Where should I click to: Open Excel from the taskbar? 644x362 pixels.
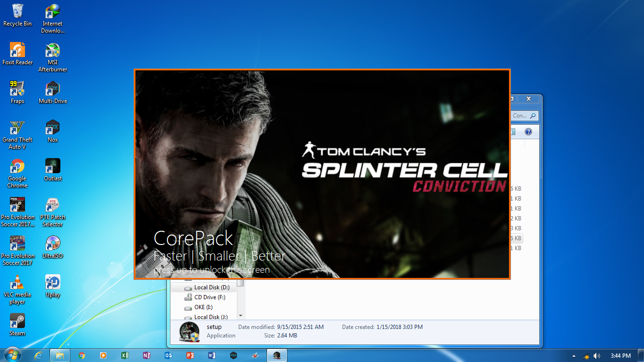click(125, 355)
